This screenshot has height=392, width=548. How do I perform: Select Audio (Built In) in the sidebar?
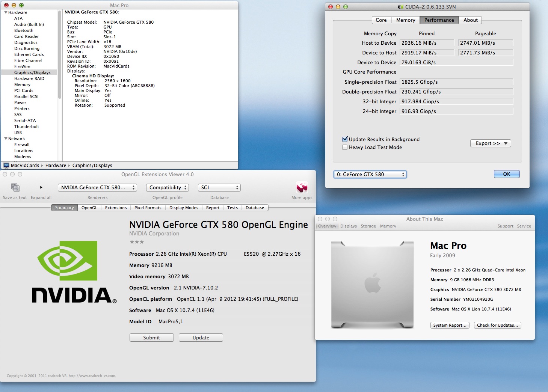tap(29, 24)
